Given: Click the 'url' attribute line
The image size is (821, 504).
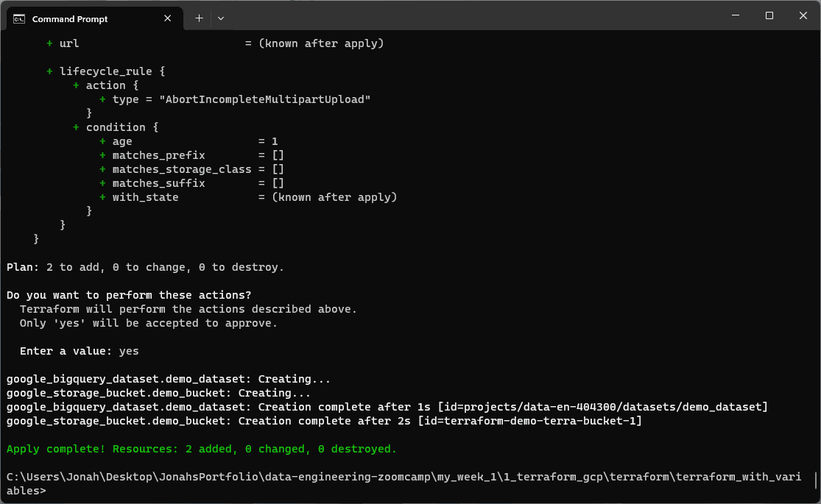Looking at the screenshot, I should tap(215, 43).
